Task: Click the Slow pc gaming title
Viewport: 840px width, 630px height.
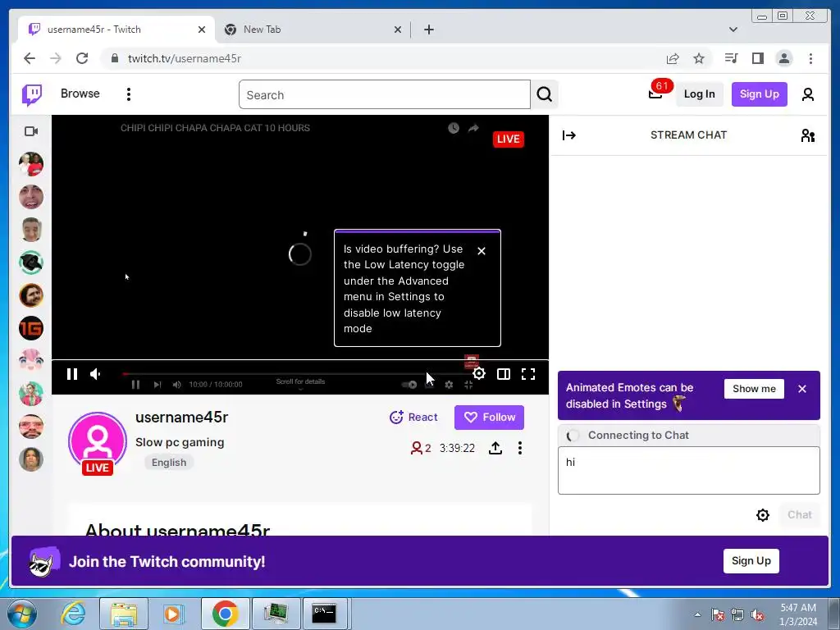Action: click(180, 442)
